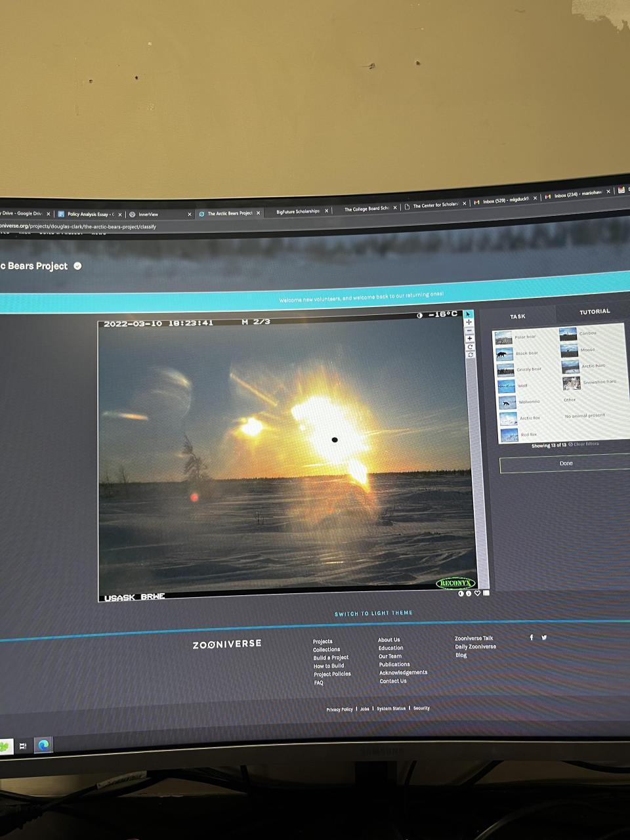This screenshot has height=840, width=630.
Task: Rotate the subject image
Action: (470, 347)
